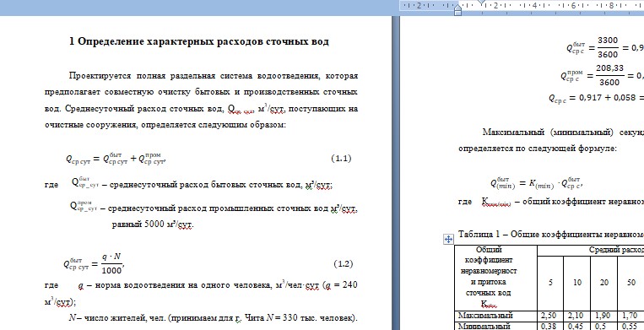Click table cell "2,50"
This screenshot has height=330, width=644.
550,316
